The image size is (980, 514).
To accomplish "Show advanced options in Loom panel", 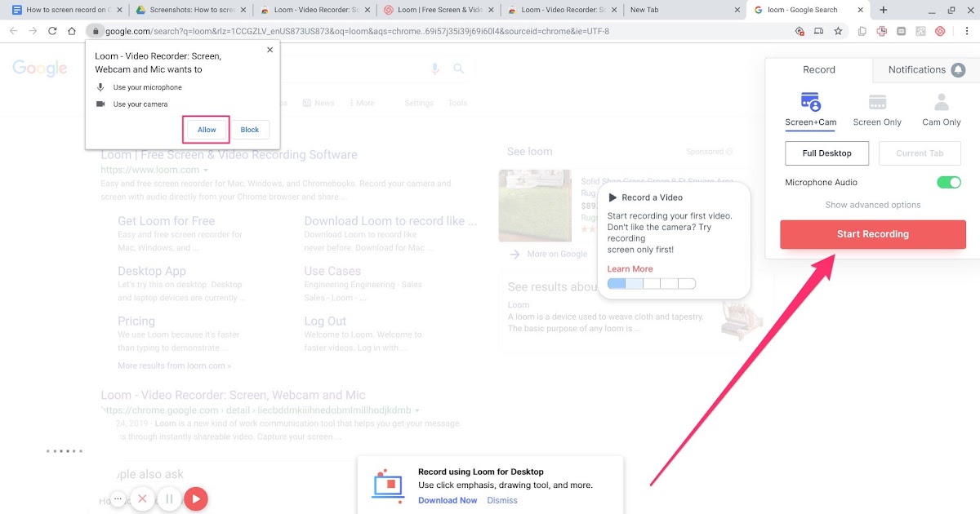I will coord(873,205).
